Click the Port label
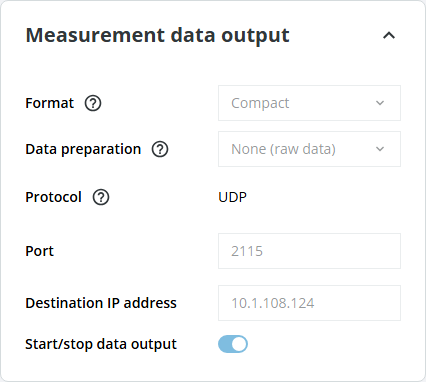Viewport: 426px width, 382px height. (x=39, y=251)
